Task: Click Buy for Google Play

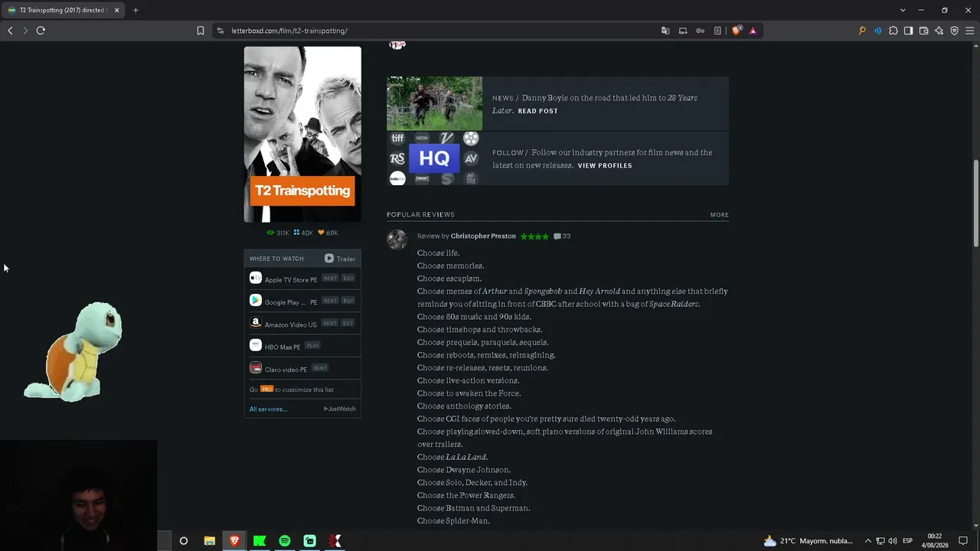Action: click(348, 301)
